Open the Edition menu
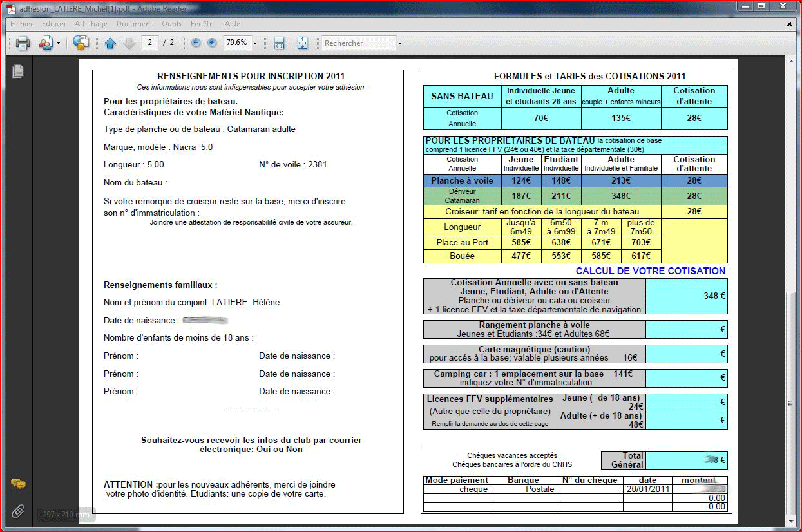 [53, 24]
